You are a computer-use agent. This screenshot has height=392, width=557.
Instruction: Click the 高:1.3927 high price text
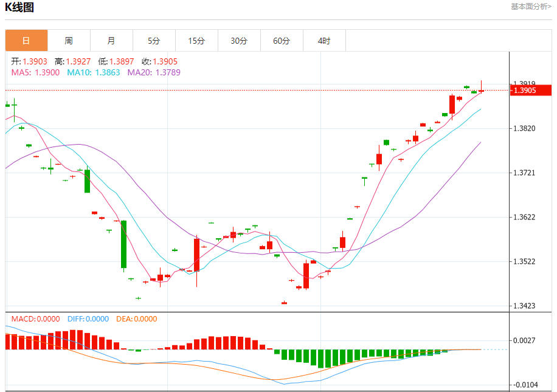click(x=72, y=61)
